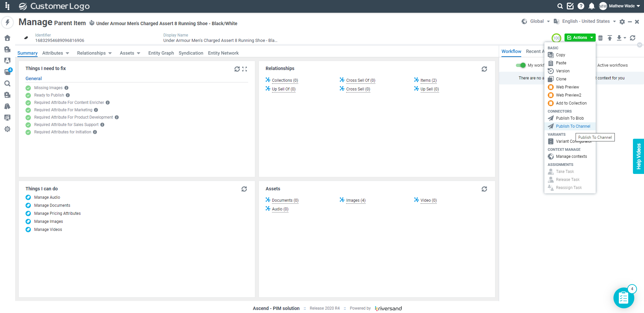Viewport: 644px width, 313px height.
Task: Open the Mathew Wade user menu
Action: [620, 6]
